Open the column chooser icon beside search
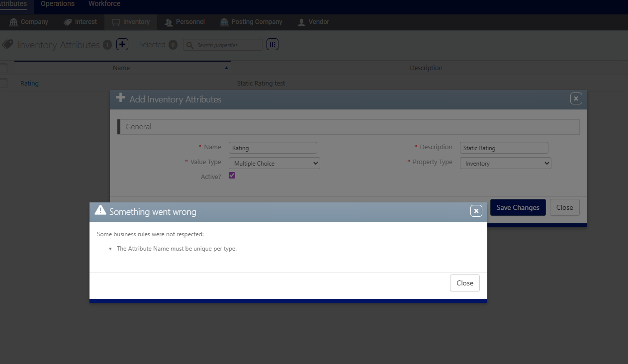The width and height of the screenshot is (628, 364). point(272,44)
